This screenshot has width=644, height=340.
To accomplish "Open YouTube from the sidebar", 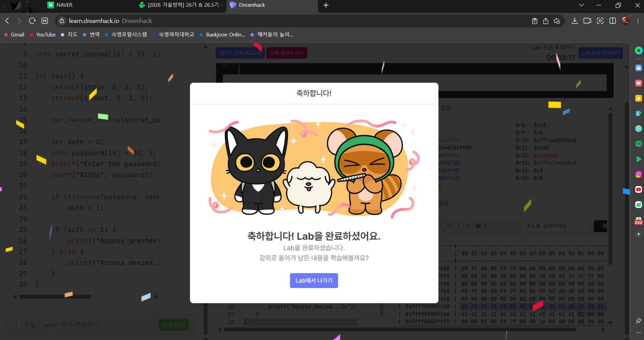I will 638,189.
